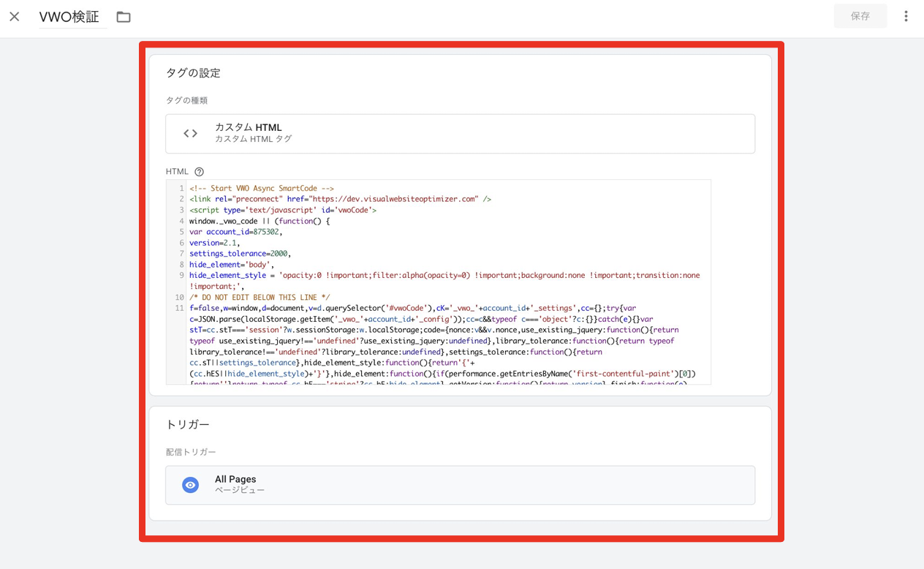The image size is (924, 569).
Task: Click the DO NOT EDIT BELOW comment
Action: 260,298
